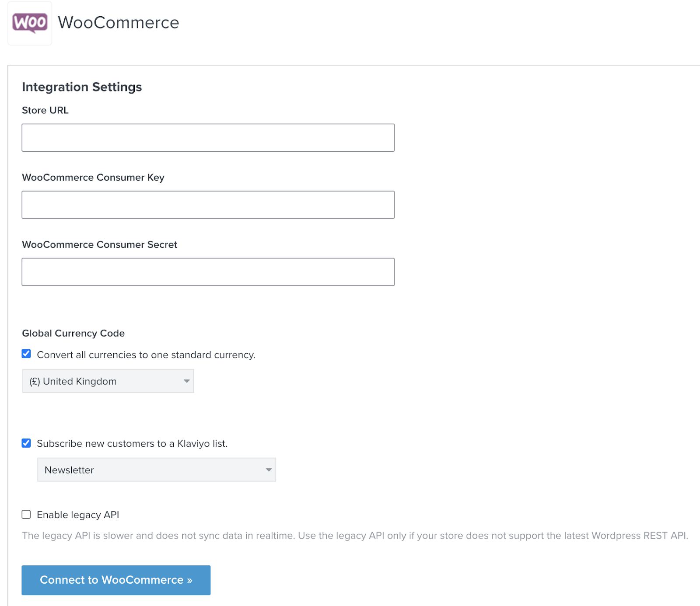This screenshot has height=606, width=700.
Task: Click the Woo logo icon
Action: 30,23
